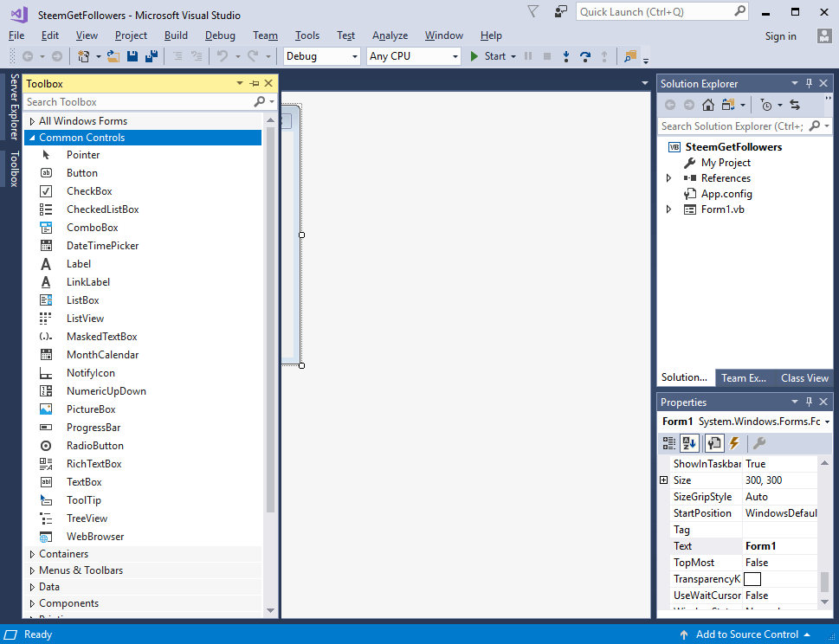Open the Form1 object selector dropdown in Properties
839x644 pixels.
(x=827, y=422)
